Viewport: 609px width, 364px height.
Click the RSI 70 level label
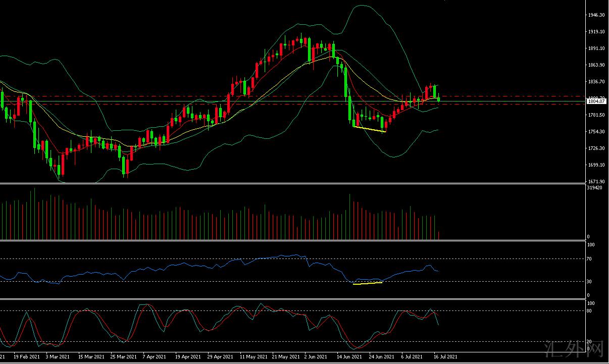(x=589, y=259)
